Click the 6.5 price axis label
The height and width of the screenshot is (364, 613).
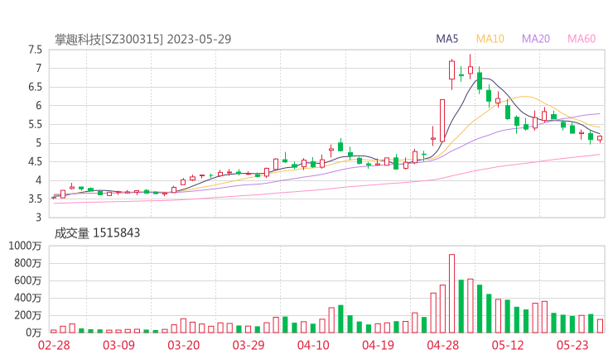(x=35, y=87)
